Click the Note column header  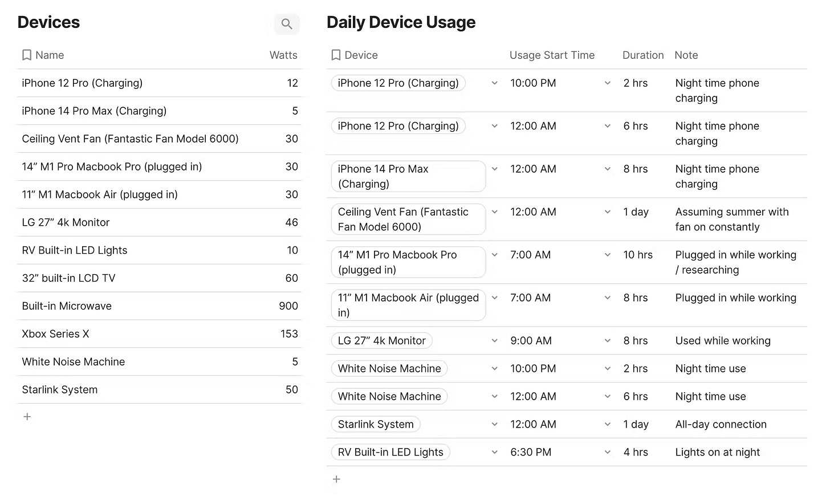[x=686, y=55]
